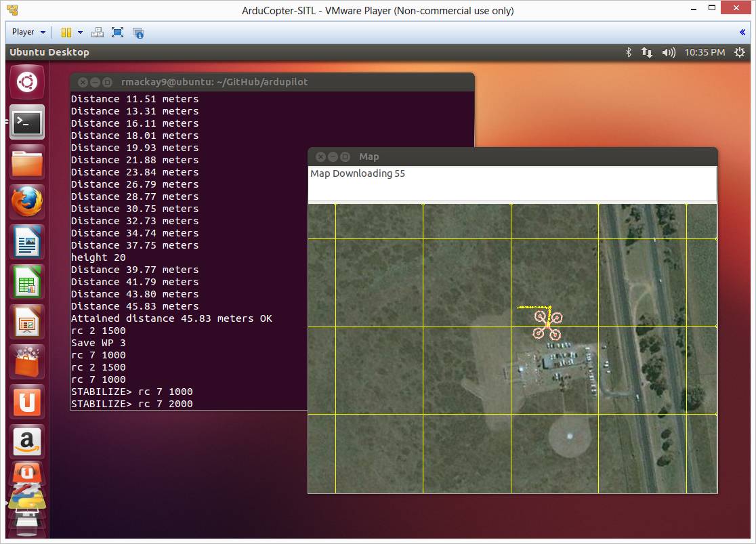Screen dimensions: 756x544
Task: Open the Amazon launcher icon
Action: (27, 442)
